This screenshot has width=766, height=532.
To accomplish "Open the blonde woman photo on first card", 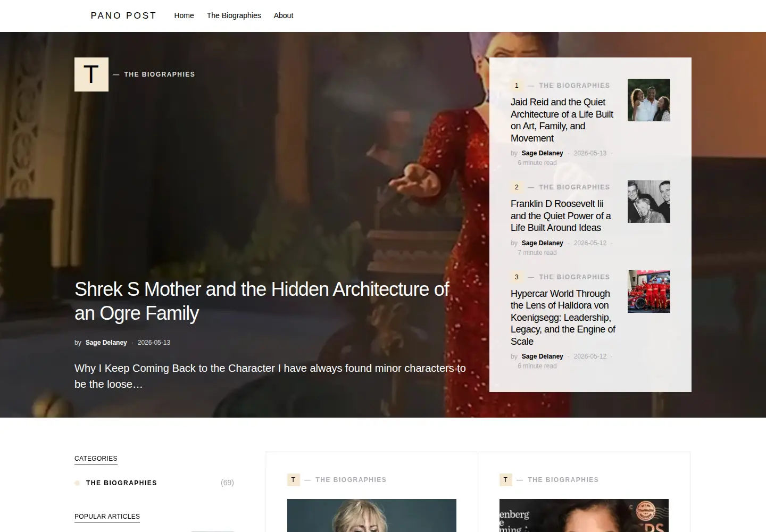I will pos(372,516).
